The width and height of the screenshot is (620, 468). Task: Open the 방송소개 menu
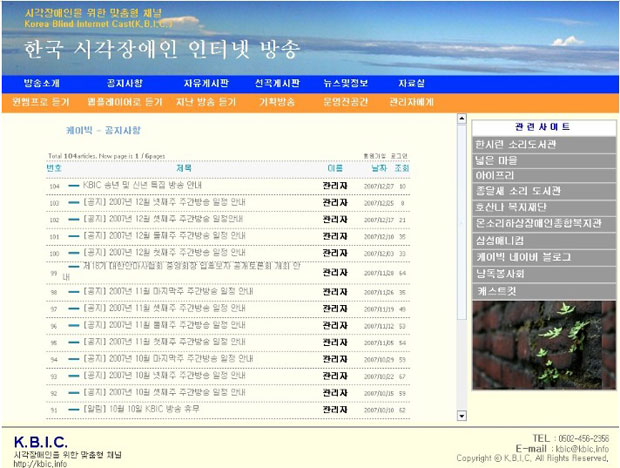(x=41, y=83)
